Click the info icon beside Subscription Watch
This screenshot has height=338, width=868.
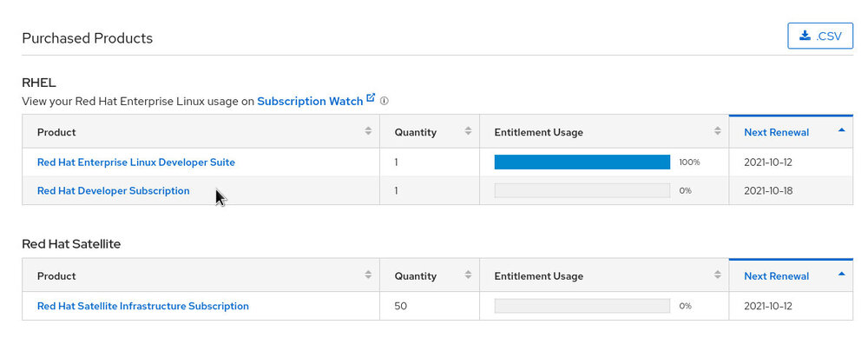pyautogui.click(x=385, y=102)
